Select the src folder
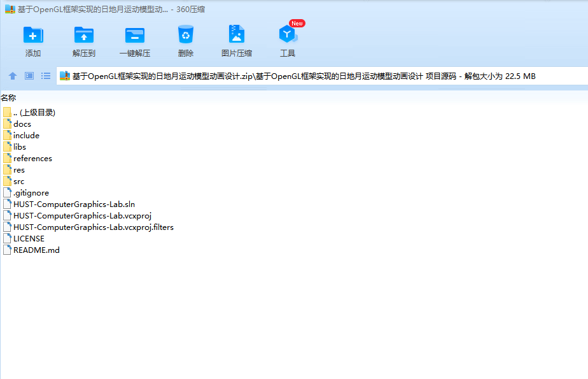The width and height of the screenshot is (588, 379). point(14,182)
